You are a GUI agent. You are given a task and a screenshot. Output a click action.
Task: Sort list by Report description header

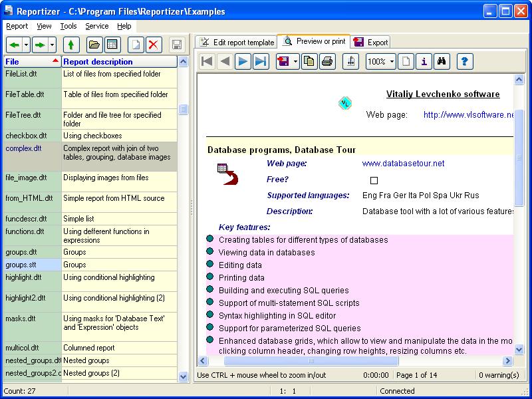(x=119, y=62)
